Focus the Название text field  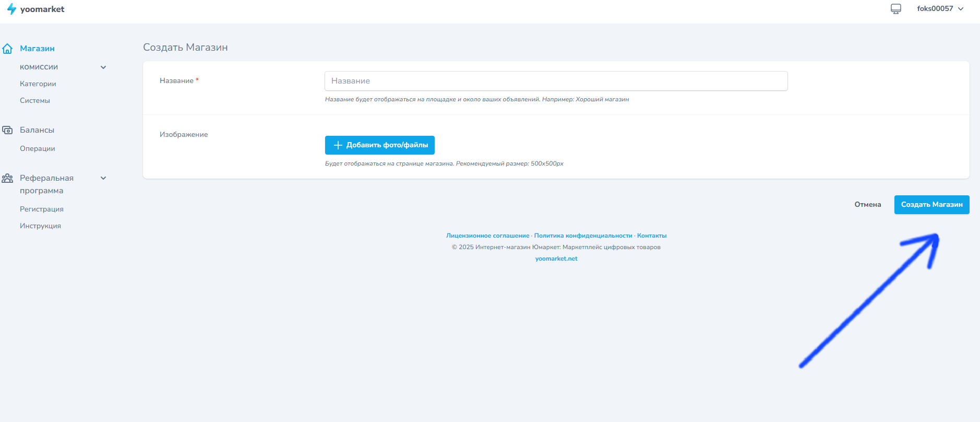point(556,81)
